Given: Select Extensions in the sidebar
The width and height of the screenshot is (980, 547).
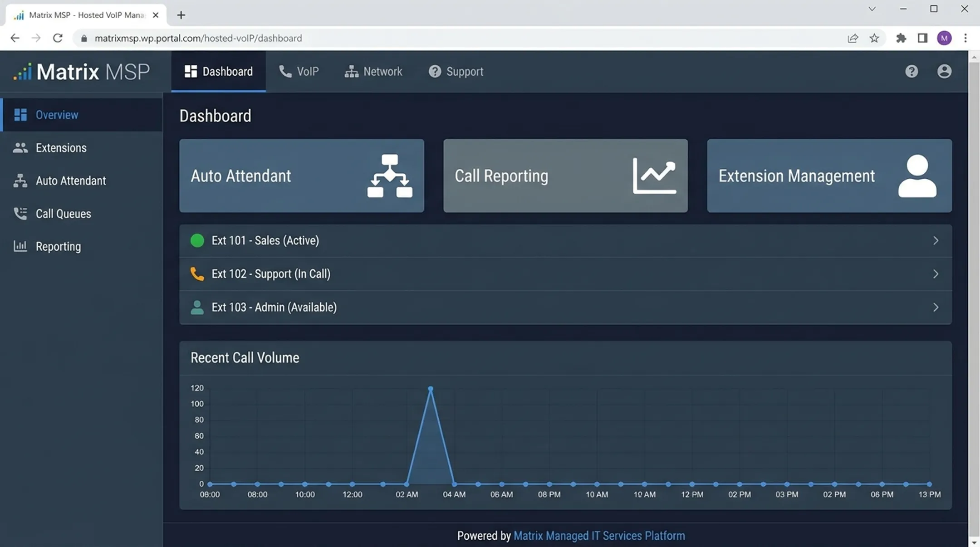Looking at the screenshot, I should [x=82, y=148].
